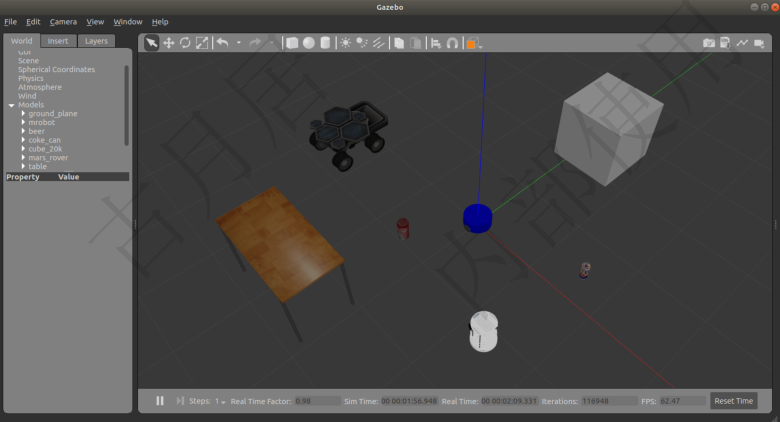Open the Edit menu
Screen dimensions: 780x422
pos(33,22)
